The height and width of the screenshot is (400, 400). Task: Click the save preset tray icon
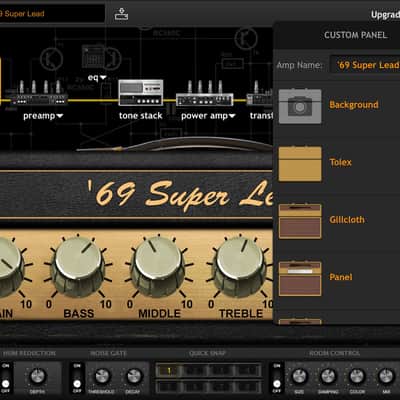coord(121,14)
